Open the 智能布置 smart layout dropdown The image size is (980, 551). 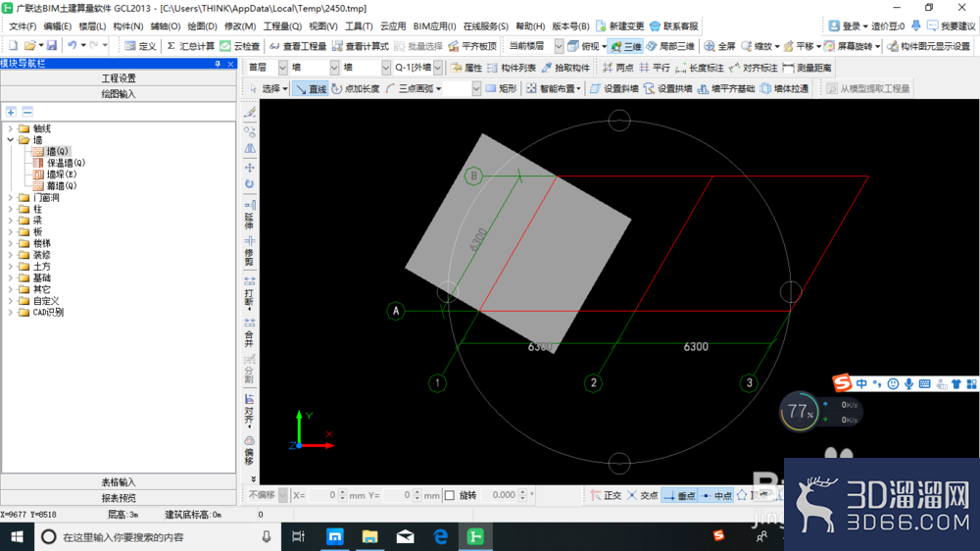point(579,89)
